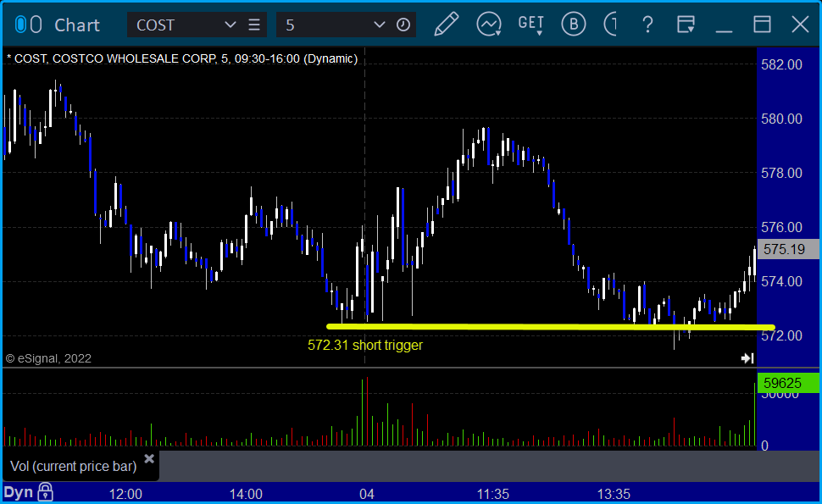Click the circled B icon
This screenshot has width=822, height=504.
click(574, 25)
